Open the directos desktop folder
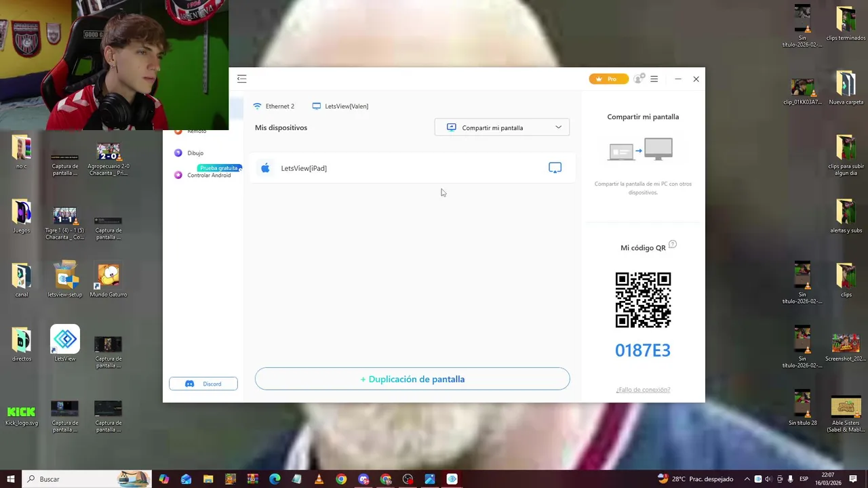Screen dimensions: 868x488 (22, 344)
